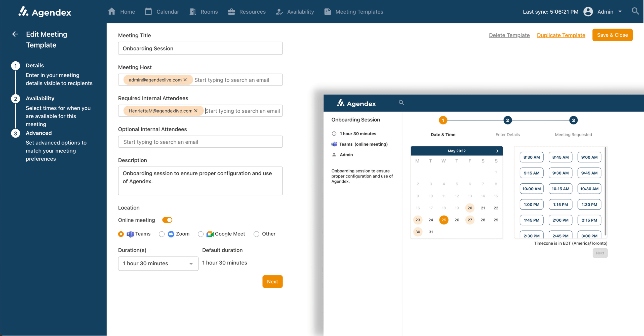Image resolution: width=644 pixels, height=336 pixels.
Task: Click the search magnifier icon top right
Action: 635,11
